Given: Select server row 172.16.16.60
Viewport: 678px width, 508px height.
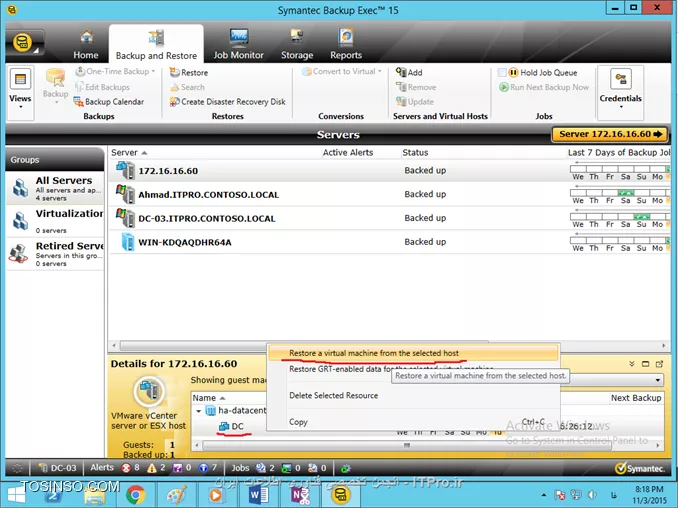Looking at the screenshot, I should tap(389, 171).
